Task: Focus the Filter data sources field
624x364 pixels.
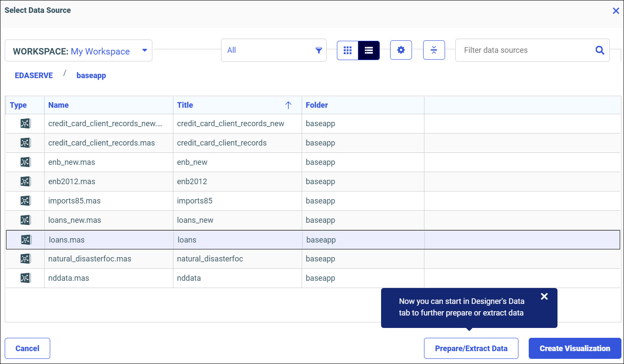Action: pos(524,50)
